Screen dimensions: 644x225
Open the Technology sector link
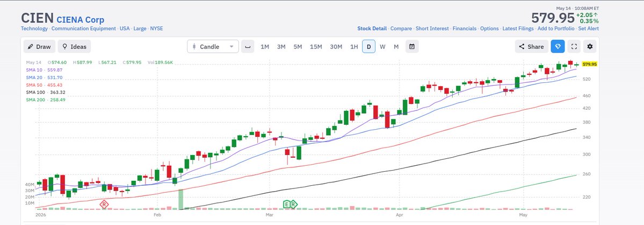pos(34,29)
